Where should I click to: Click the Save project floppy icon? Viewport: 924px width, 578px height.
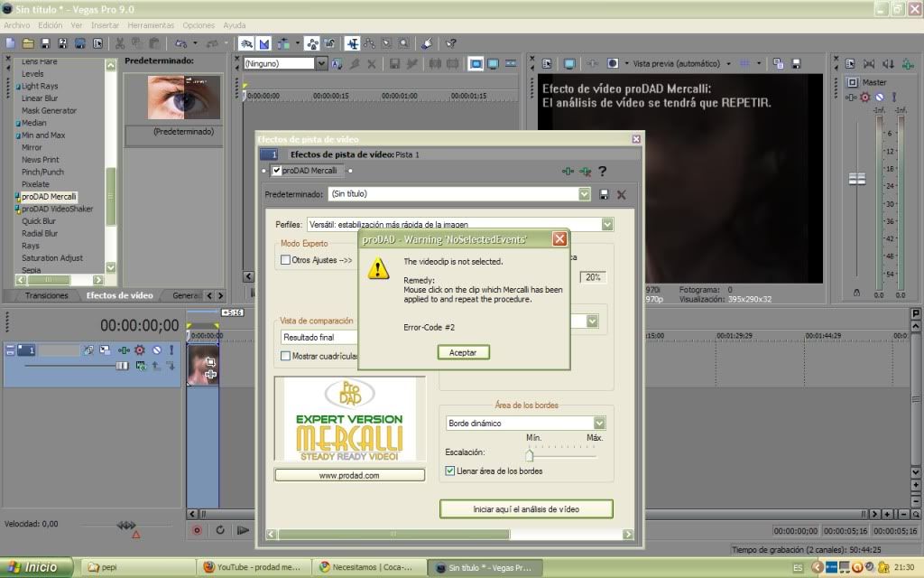coord(45,43)
